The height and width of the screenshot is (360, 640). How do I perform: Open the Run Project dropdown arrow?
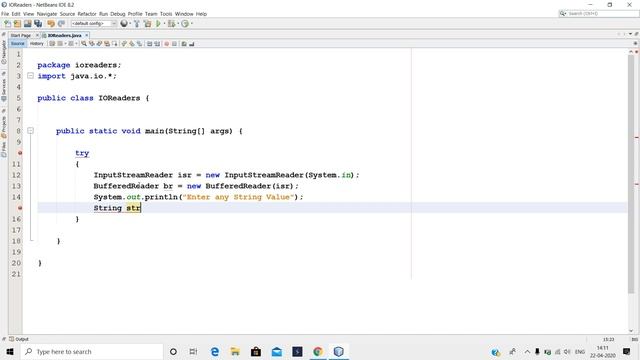(x=164, y=24)
